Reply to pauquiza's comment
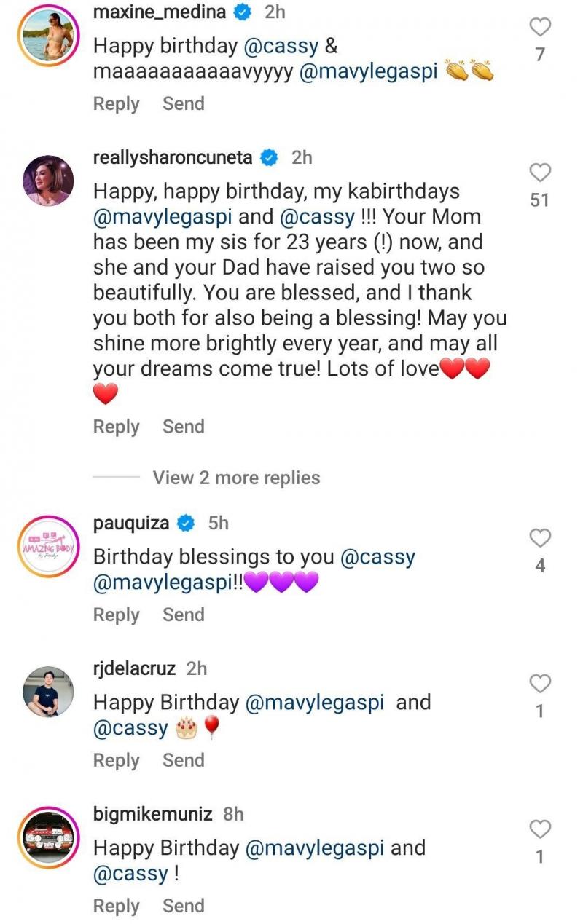This screenshot has width=583, height=924. [116, 615]
